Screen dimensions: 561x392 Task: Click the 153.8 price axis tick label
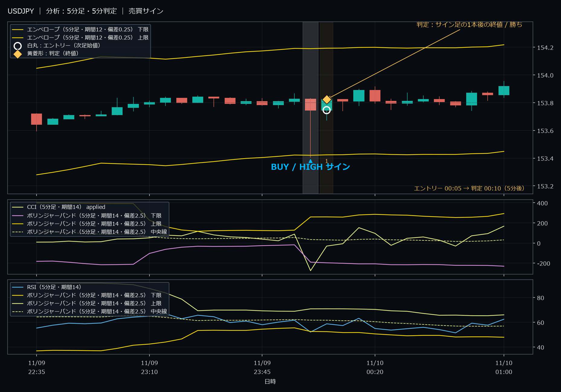545,103
